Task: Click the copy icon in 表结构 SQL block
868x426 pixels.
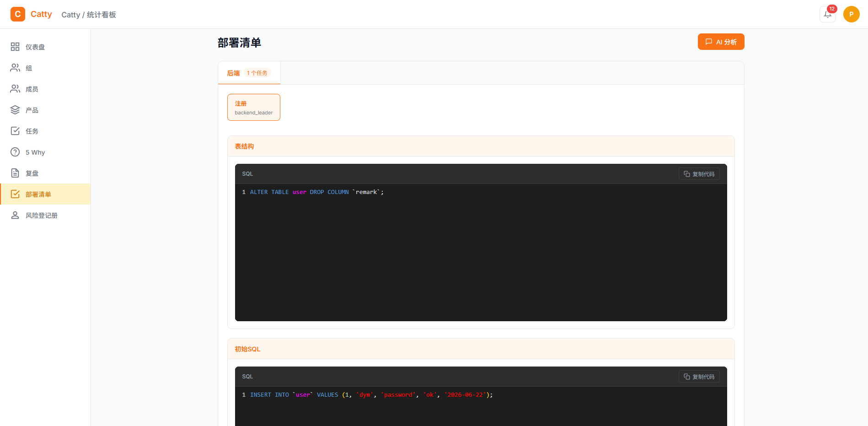Action: [x=687, y=174]
